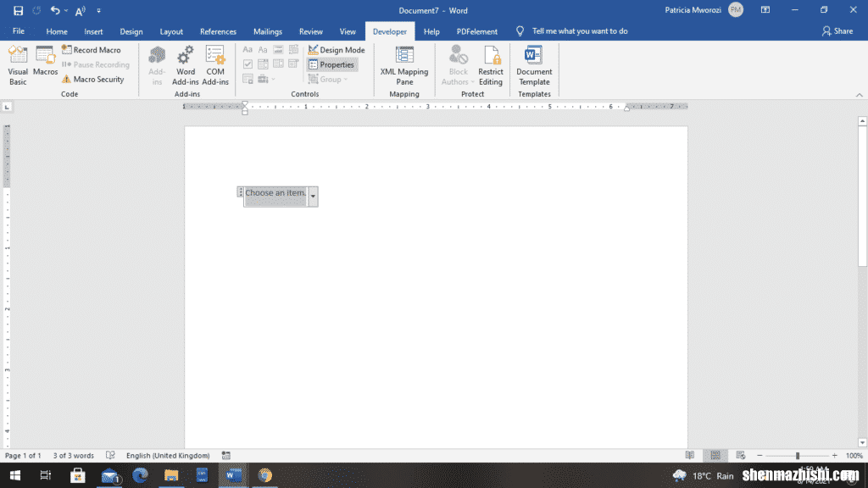Click the zoom slider handle
Viewport: 868px width, 488px height.
point(798,455)
